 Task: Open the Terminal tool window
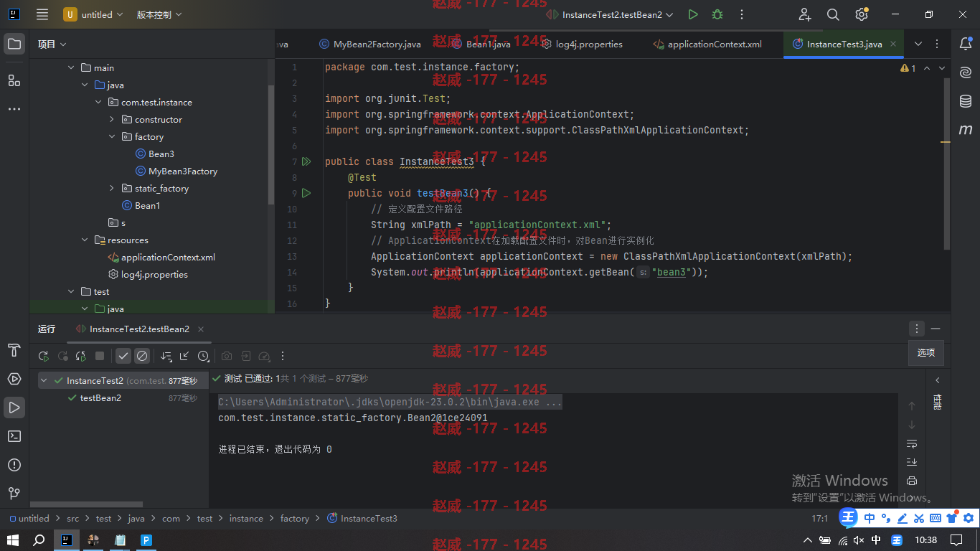(x=14, y=436)
